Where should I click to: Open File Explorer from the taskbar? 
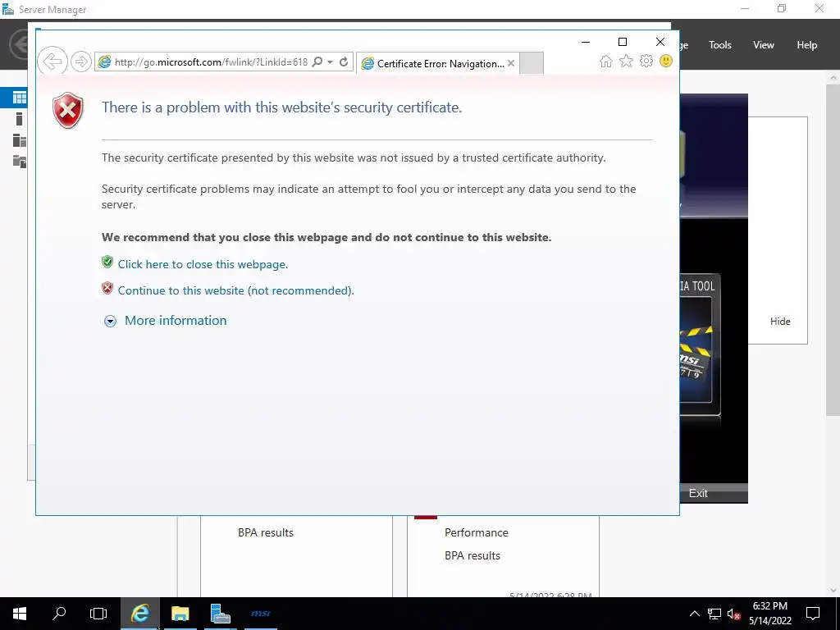coord(180,614)
